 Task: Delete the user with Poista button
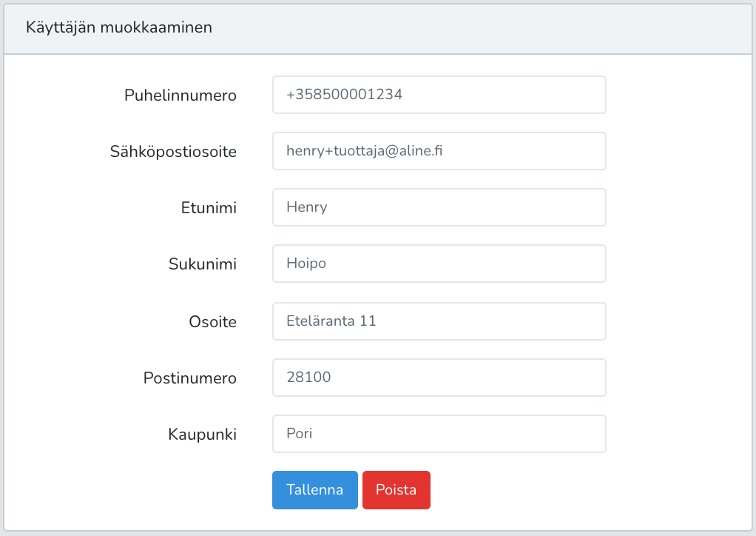click(x=396, y=489)
